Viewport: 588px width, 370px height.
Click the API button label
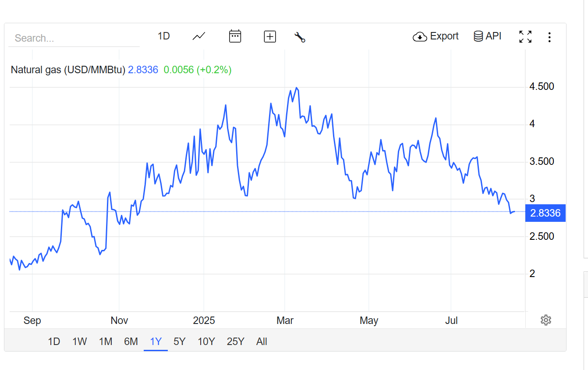point(493,36)
